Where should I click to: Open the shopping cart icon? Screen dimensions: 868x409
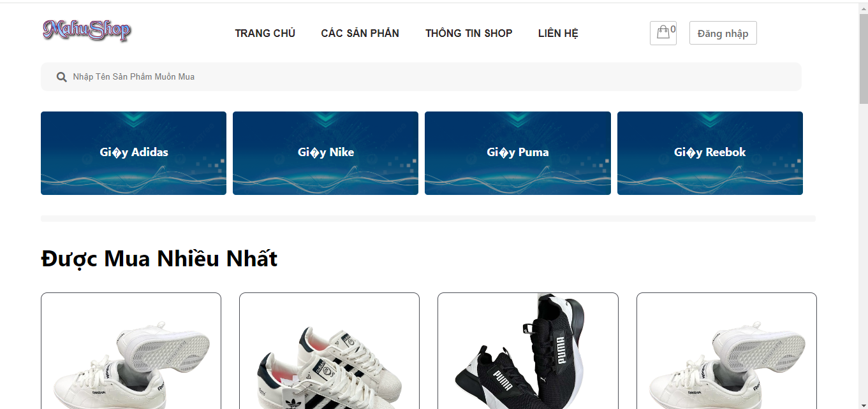[663, 33]
